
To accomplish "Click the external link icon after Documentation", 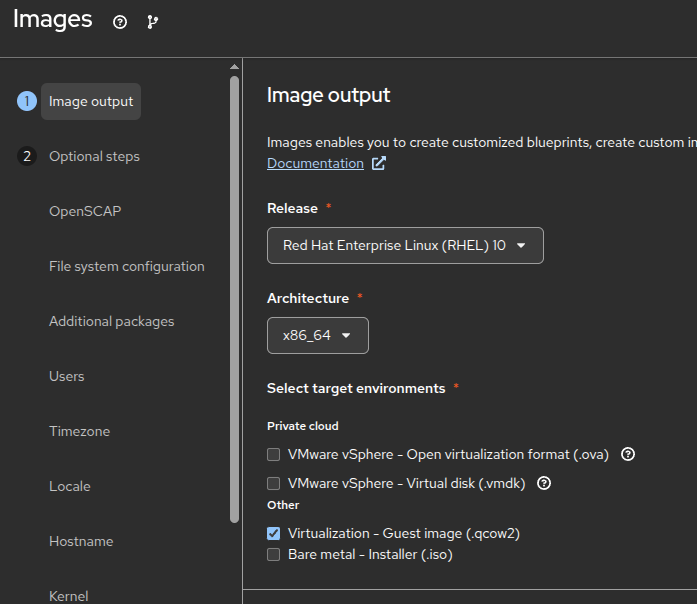I will point(379,163).
